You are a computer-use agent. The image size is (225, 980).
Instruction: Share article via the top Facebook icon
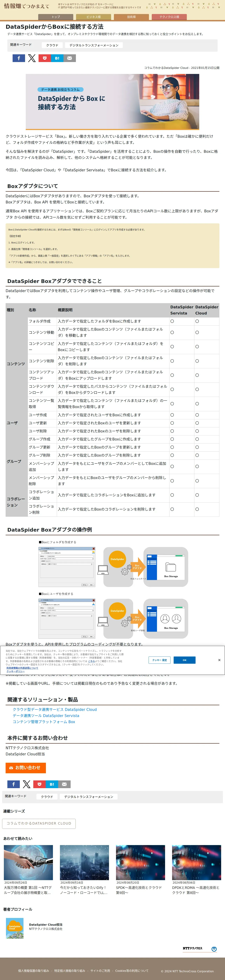point(19,58)
